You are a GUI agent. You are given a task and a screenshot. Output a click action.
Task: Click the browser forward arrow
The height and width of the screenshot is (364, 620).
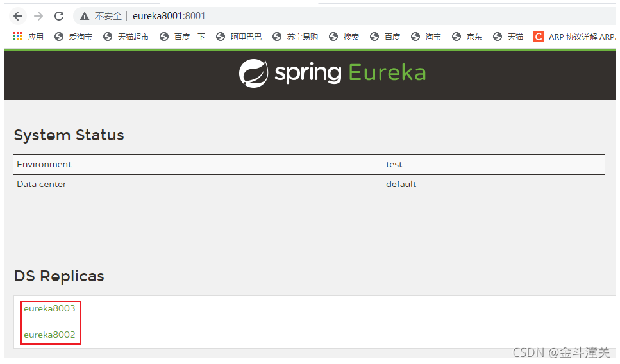38,16
